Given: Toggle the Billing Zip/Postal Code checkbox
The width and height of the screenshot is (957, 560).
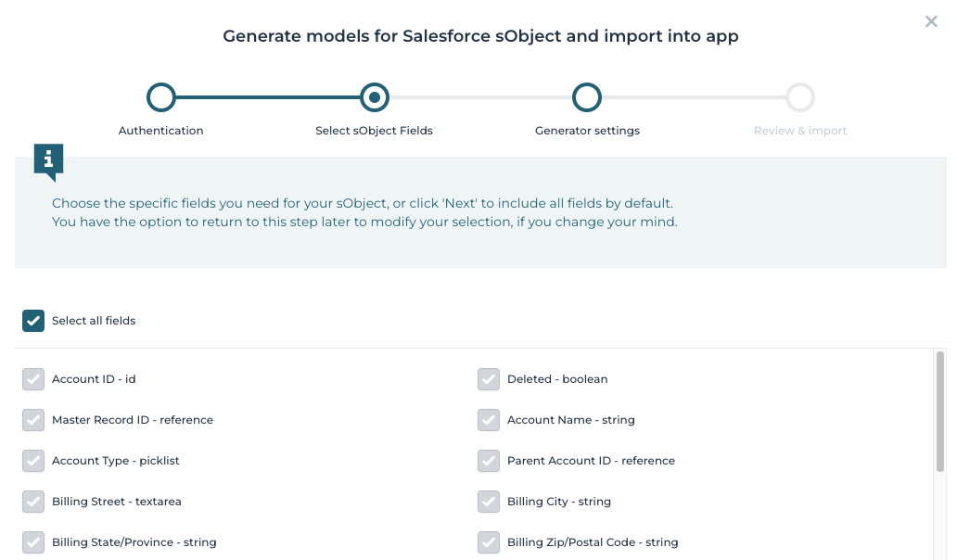Looking at the screenshot, I should pyautogui.click(x=489, y=542).
